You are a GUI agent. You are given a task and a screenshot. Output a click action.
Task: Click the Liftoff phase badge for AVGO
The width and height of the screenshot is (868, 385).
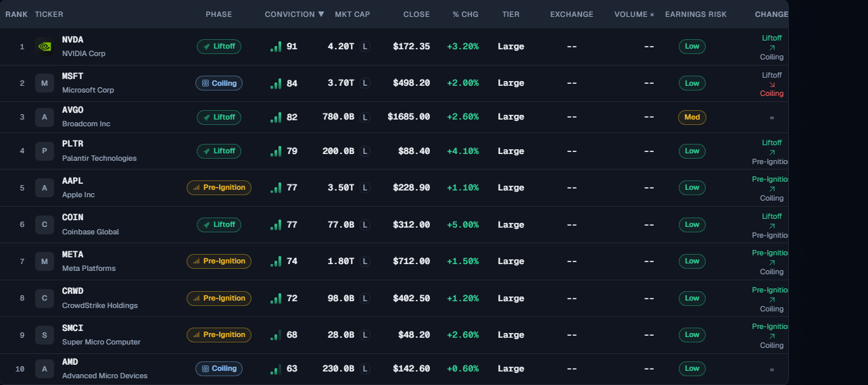pos(219,117)
